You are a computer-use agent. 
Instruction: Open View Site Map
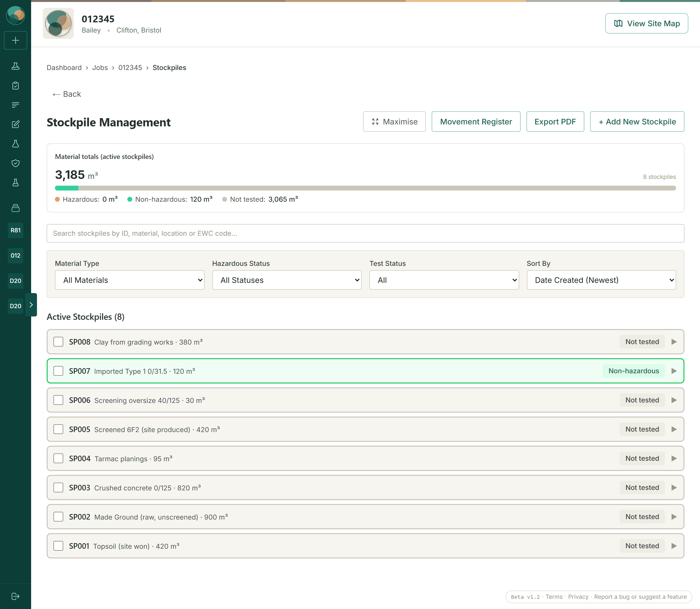click(x=646, y=23)
